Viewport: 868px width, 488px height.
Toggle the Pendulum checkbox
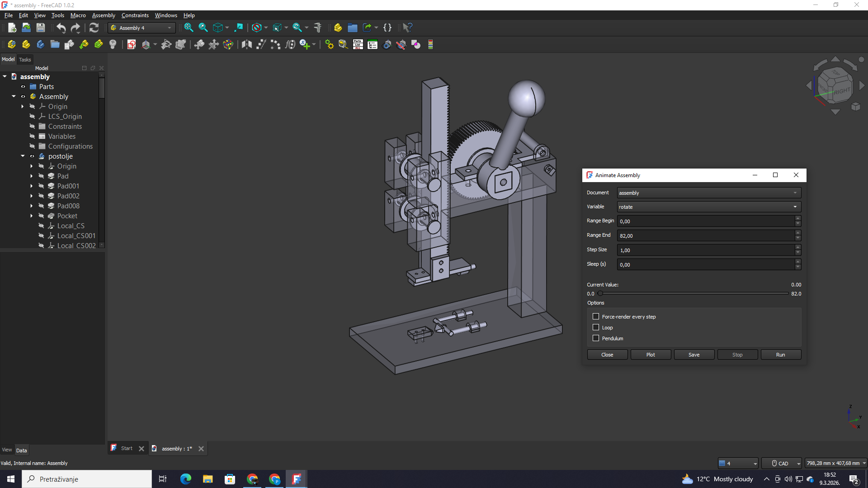(x=596, y=338)
